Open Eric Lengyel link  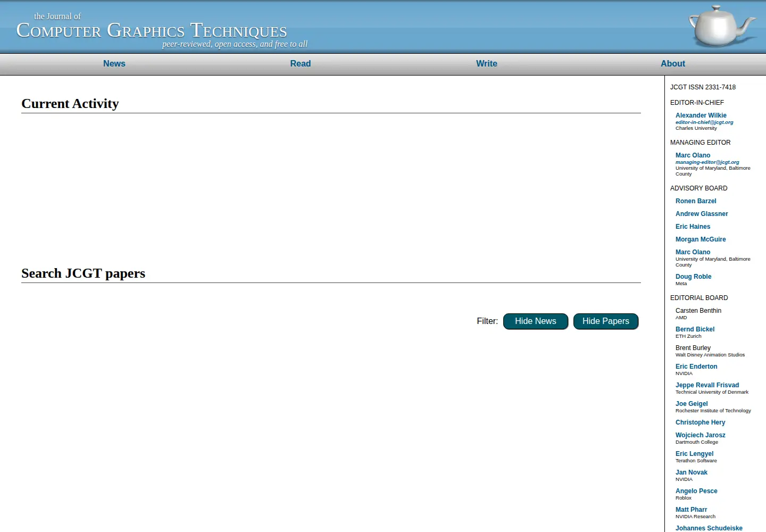(x=694, y=454)
